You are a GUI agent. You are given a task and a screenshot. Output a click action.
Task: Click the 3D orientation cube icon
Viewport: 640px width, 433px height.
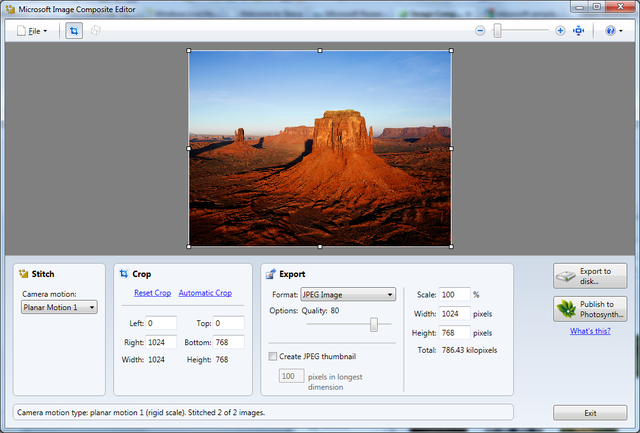[x=96, y=31]
